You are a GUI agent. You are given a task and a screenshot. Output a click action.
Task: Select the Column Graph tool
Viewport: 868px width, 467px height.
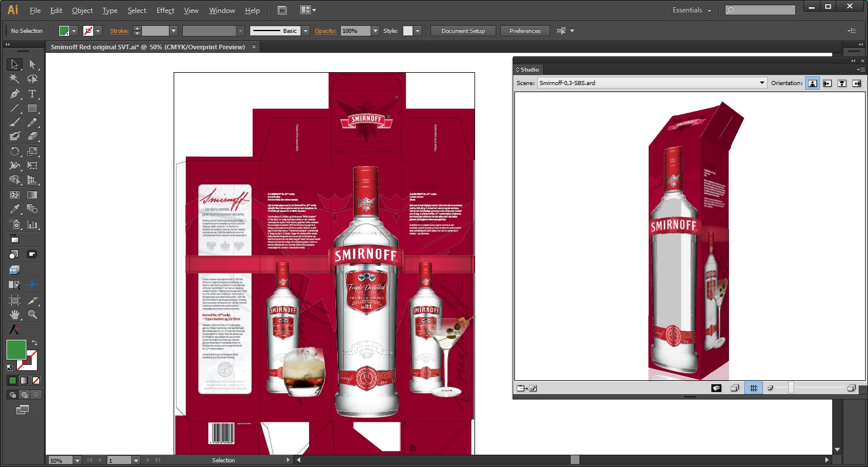pos(32,224)
